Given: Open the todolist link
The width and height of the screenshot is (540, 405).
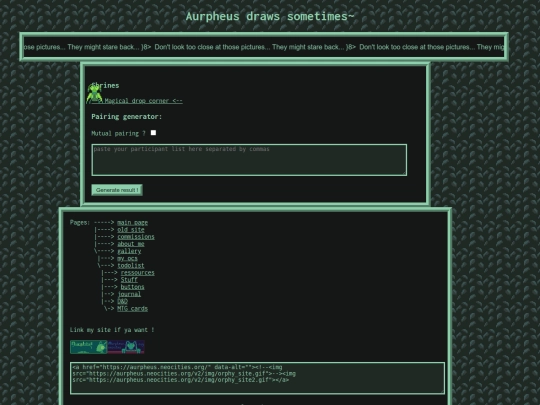Looking at the screenshot, I should pyautogui.click(x=131, y=266).
